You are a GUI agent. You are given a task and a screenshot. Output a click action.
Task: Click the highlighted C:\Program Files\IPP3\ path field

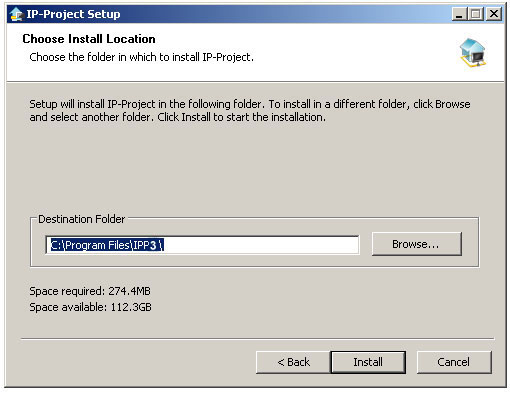202,245
